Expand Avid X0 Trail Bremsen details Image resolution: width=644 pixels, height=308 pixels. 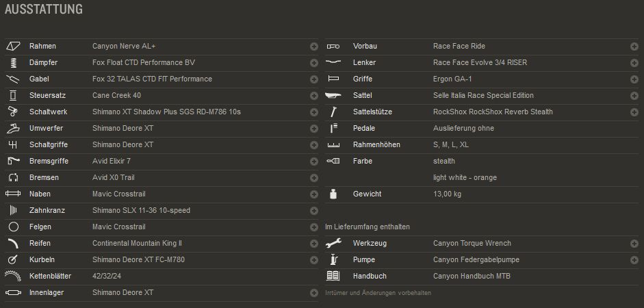click(313, 178)
